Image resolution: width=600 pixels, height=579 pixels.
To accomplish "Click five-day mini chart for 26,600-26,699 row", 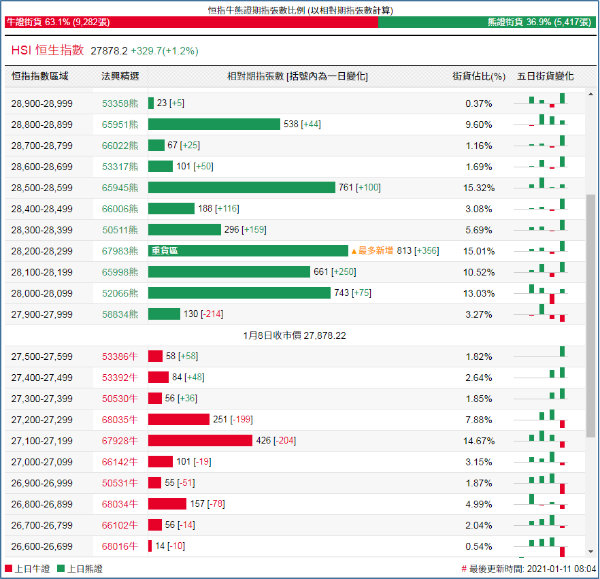I will pos(540,546).
